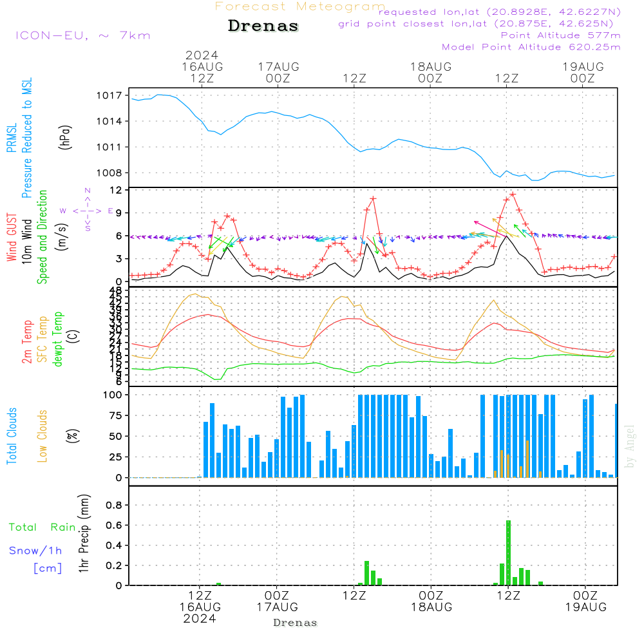The width and height of the screenshot is (644, 644).
Task: Click bottom axis label '19AUG'
Action: [585, 607]
